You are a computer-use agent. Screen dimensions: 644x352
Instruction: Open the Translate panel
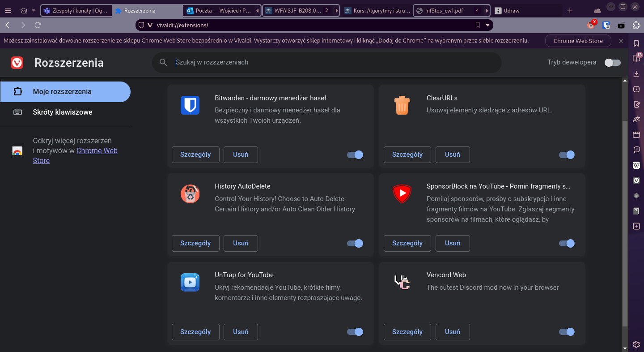tap(636, 120)
